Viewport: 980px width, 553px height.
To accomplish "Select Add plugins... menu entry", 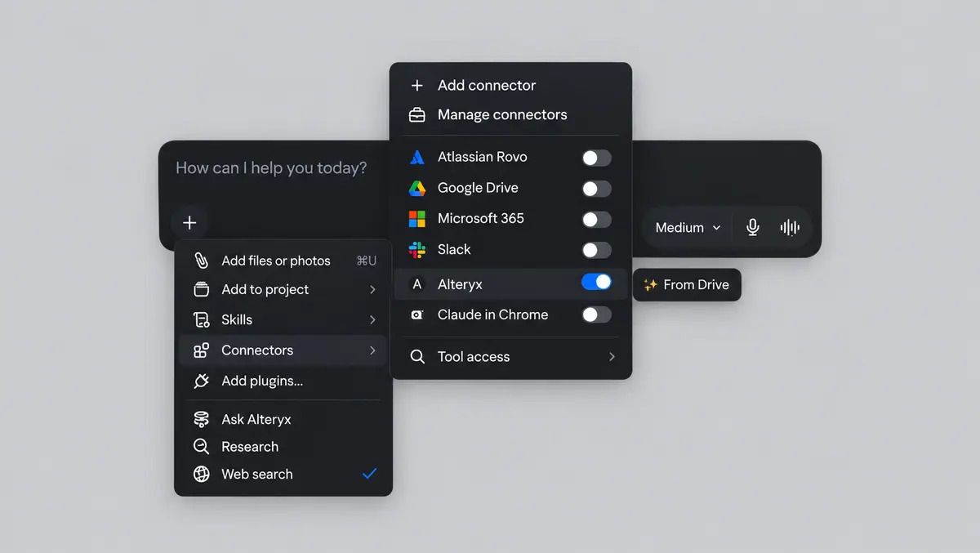I will (x=283, y=381).
